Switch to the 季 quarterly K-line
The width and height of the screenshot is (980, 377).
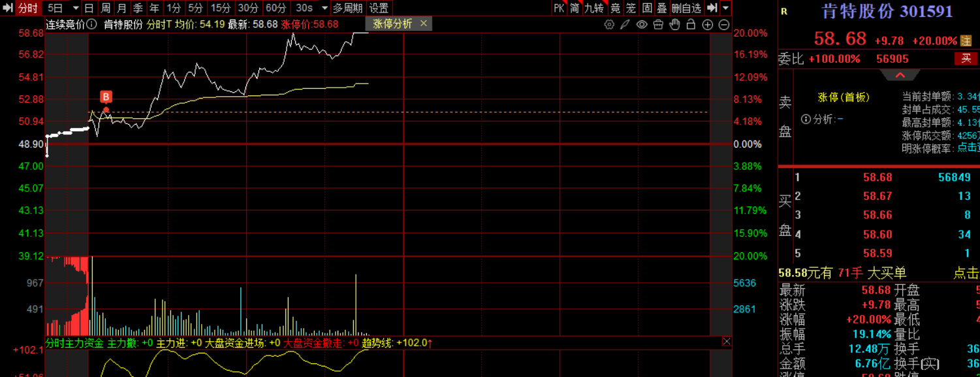(138, 8)
